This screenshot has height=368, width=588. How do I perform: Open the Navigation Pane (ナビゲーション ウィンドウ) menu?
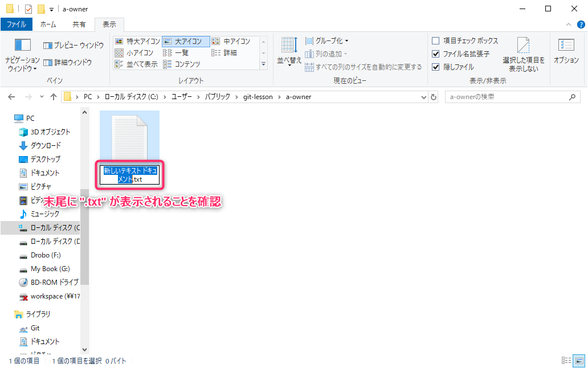tap(22, 55)
